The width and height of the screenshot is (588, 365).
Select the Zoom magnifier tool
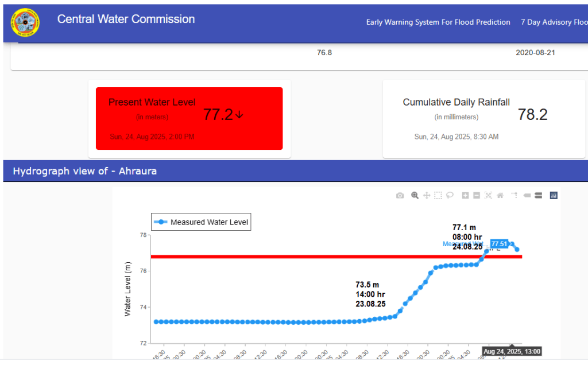(x=415, y=196)
